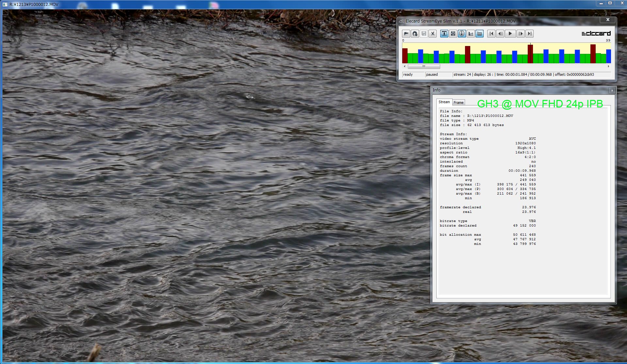
Task: Toggle the video preview window button
Action: 444,34
